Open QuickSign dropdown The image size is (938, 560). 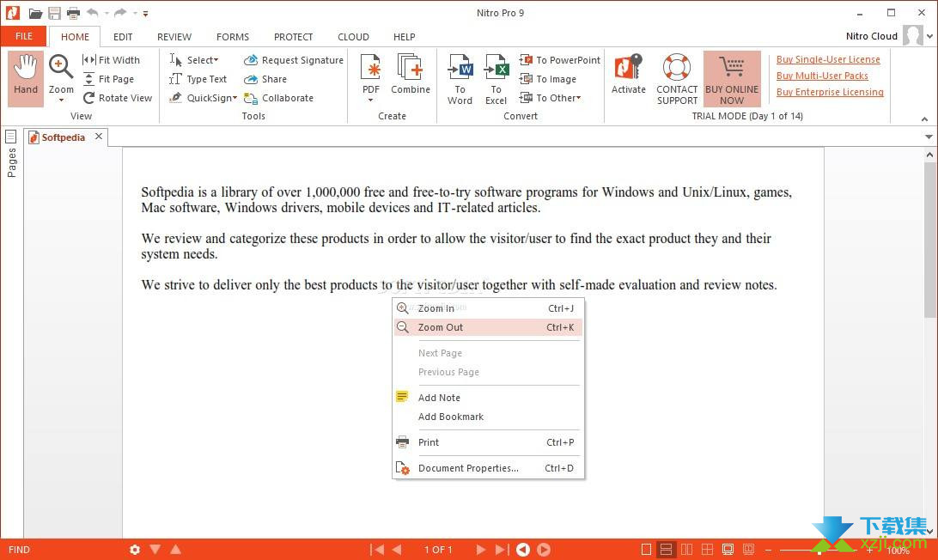point(234,98)
